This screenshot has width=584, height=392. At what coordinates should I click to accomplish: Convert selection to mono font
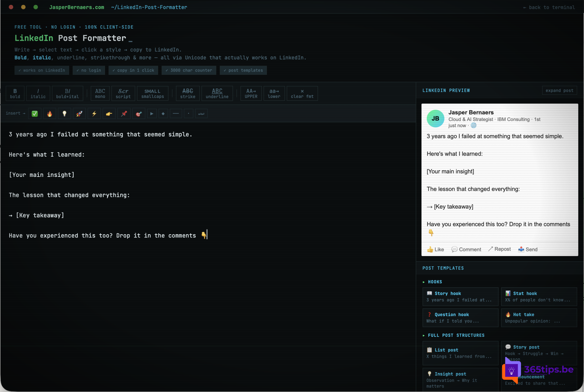[x=100, y=93]
